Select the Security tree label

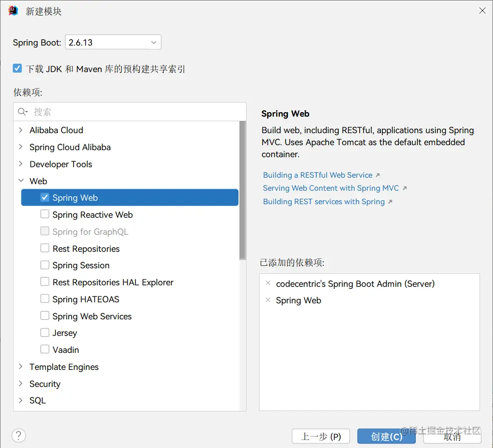click(45, 384)
